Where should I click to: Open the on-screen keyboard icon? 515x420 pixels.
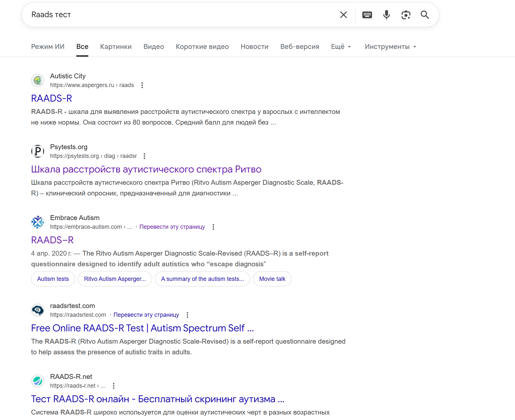[367, 15]
